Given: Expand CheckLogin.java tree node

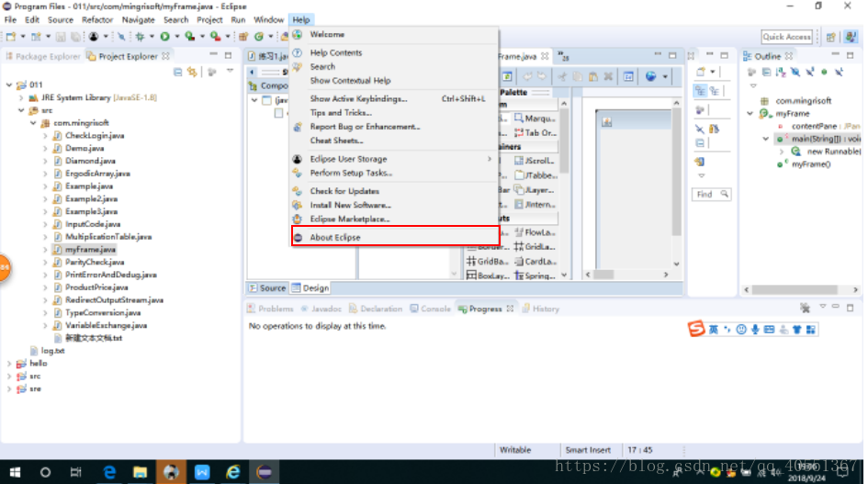Looking at the screenshot, I should [x=45, y=136].
